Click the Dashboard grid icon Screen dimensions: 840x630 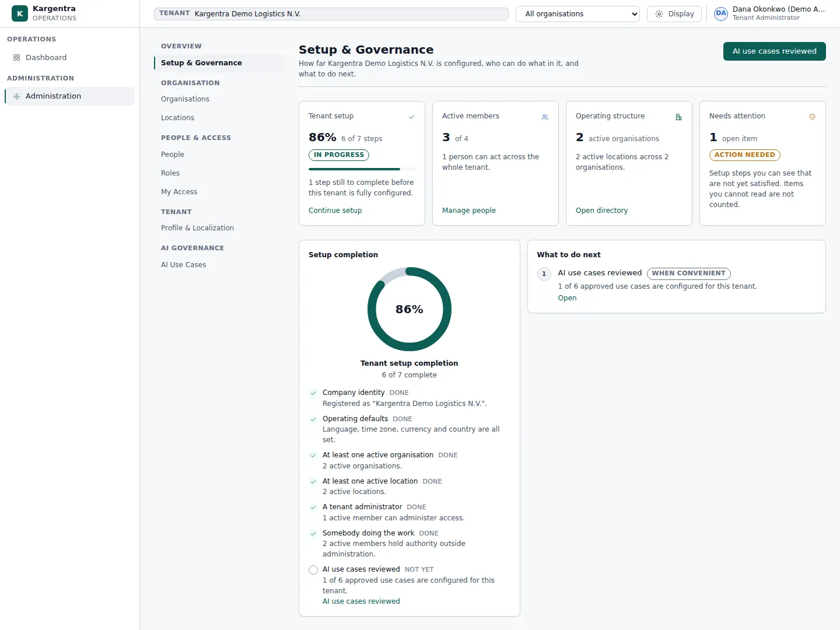click(x=16, y=58)
